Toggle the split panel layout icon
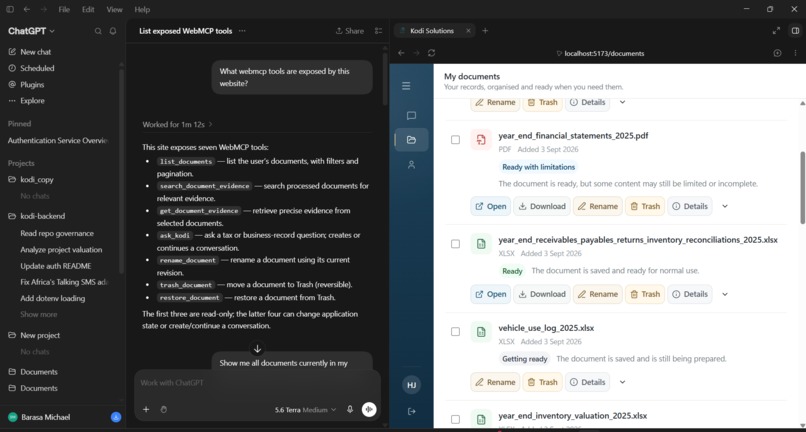806x432 pixels. click(x=795, y=31)
